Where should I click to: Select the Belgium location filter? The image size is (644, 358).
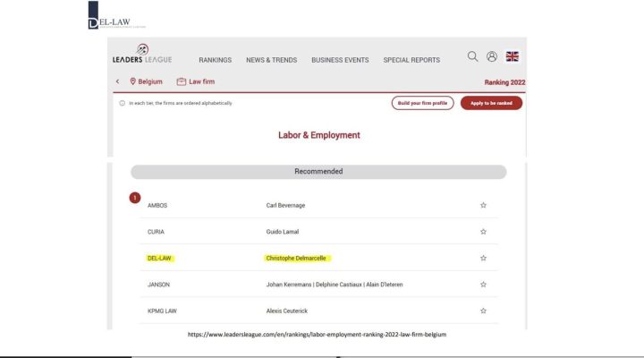click(x=150, y=81)
